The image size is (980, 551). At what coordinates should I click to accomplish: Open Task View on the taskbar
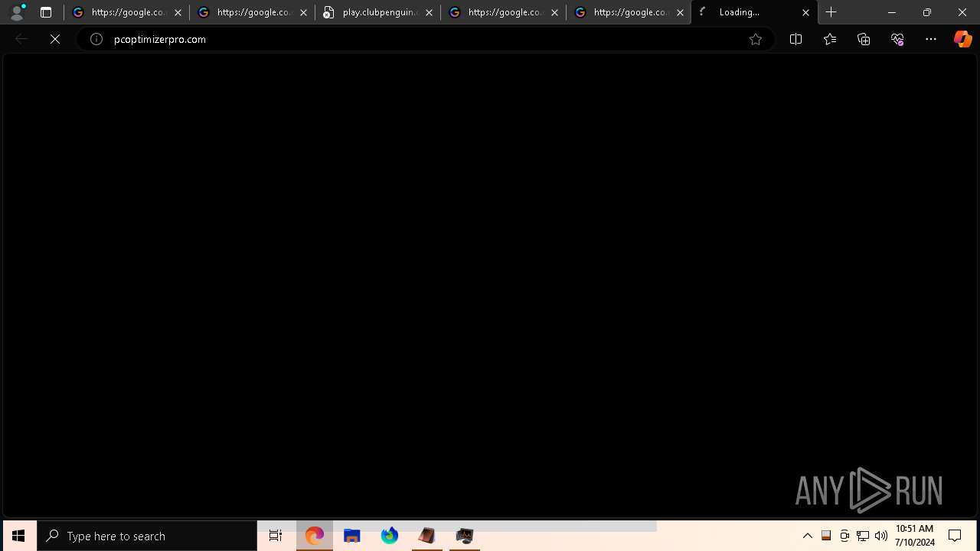point(276,536)
